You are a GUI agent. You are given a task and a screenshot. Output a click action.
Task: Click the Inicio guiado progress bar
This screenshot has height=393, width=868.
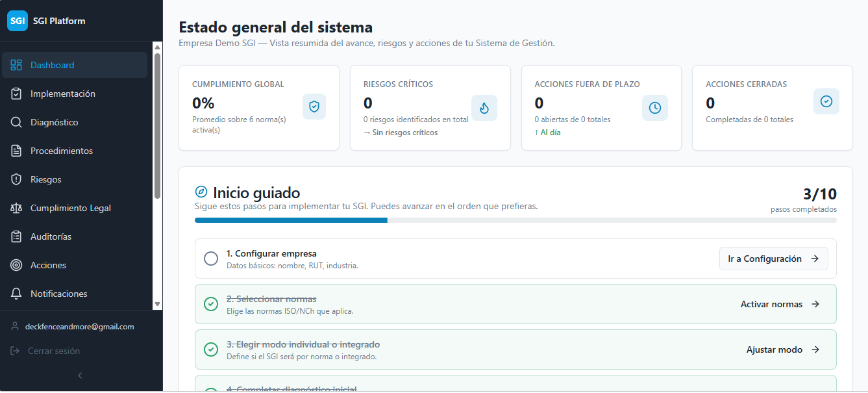(x=515, y=220)
